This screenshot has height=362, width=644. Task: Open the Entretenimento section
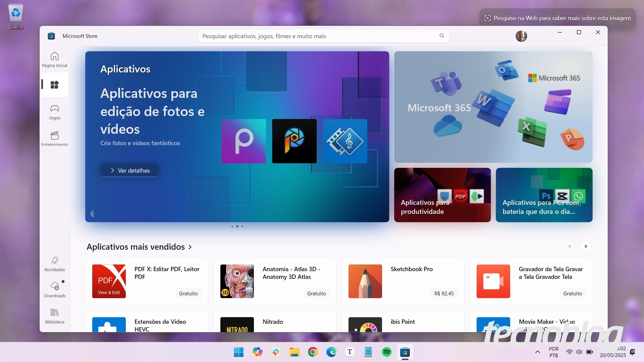55,138
